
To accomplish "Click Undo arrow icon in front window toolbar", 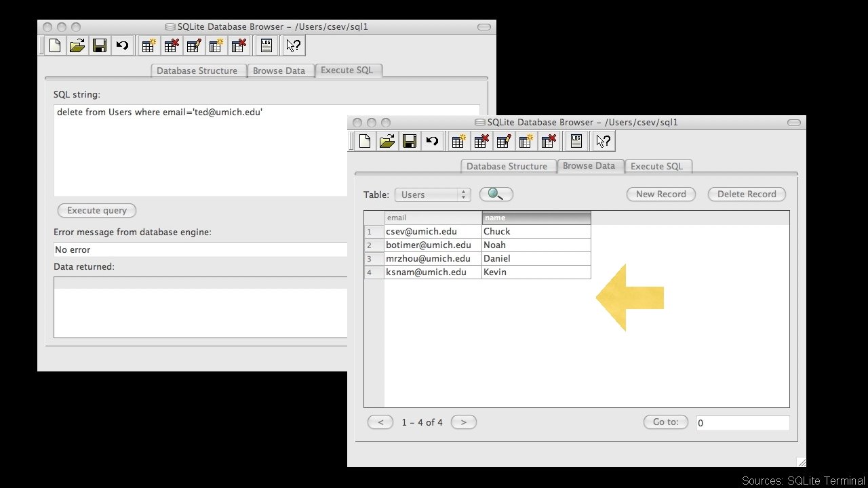I will coord(431,141).
